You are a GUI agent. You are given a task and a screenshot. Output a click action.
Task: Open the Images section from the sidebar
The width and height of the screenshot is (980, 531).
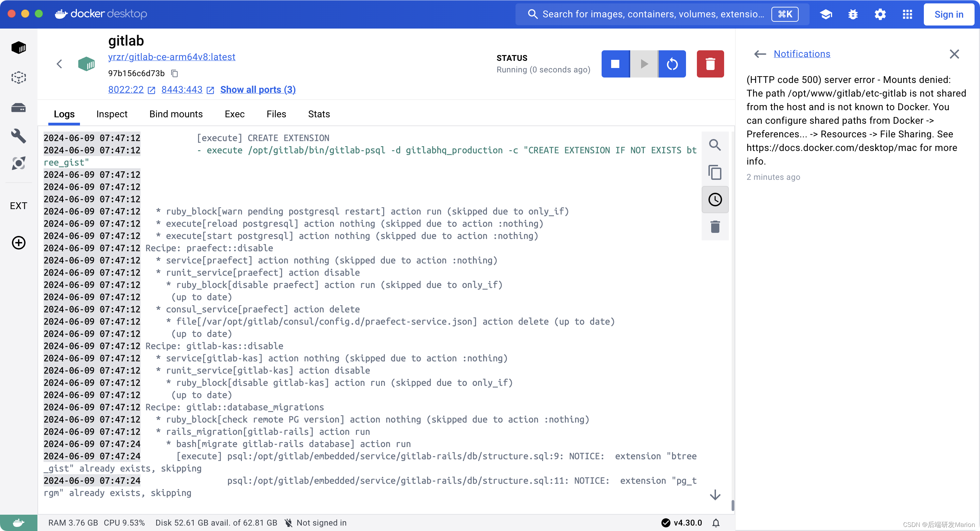(x=18, y=78)
